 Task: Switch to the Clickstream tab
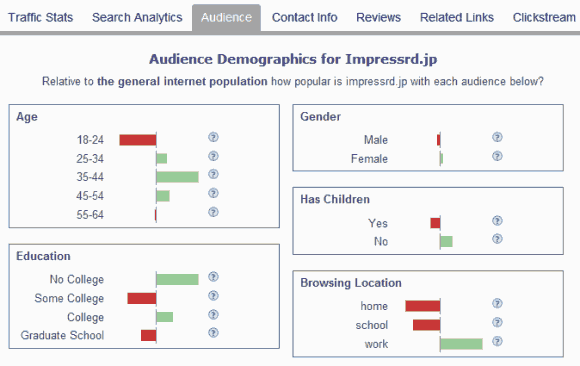coord(544,17)
